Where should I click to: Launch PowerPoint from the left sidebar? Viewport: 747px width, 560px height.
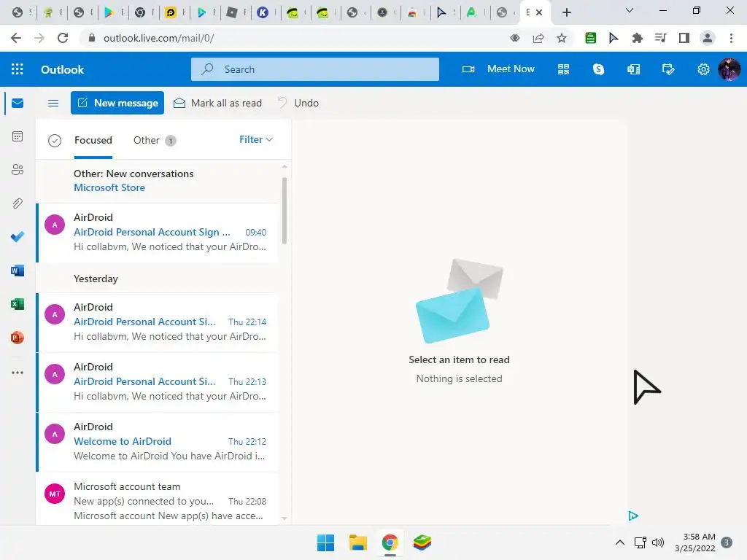(18, 338)
